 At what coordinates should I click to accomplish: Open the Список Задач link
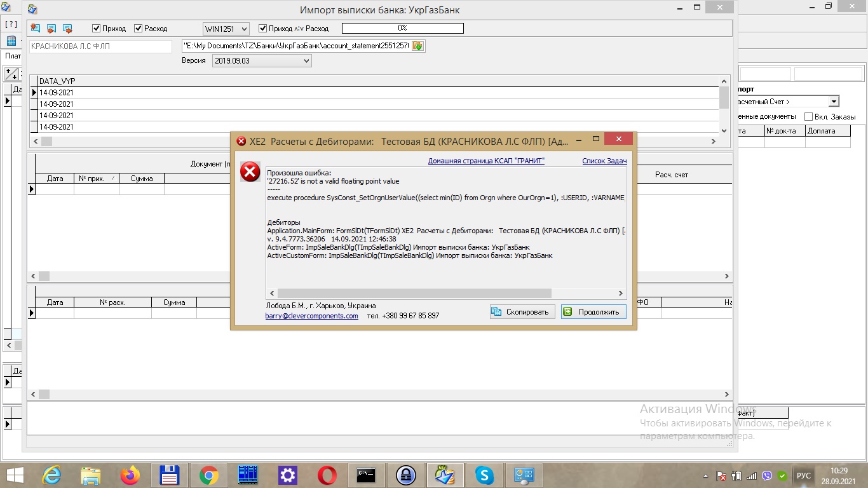click(x=604, y=161)
